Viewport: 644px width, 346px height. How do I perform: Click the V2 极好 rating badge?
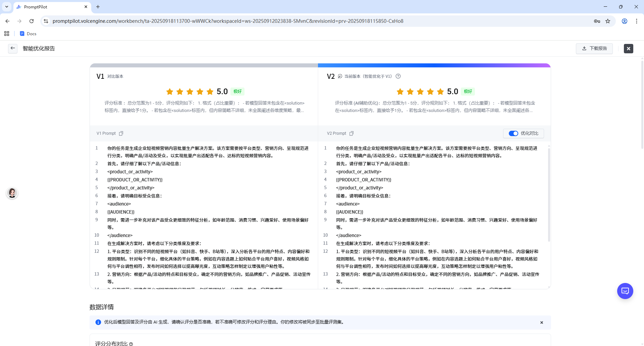point(468,92)
